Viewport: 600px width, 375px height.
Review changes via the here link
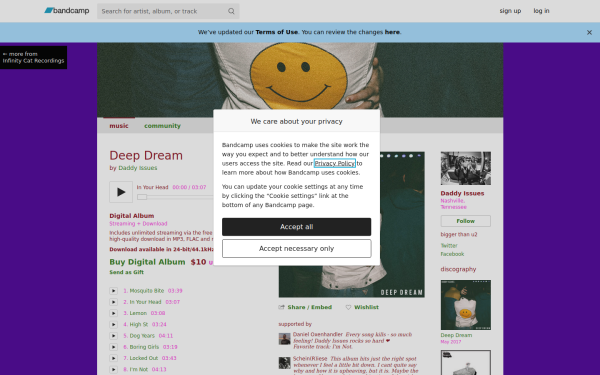point(392,32)
